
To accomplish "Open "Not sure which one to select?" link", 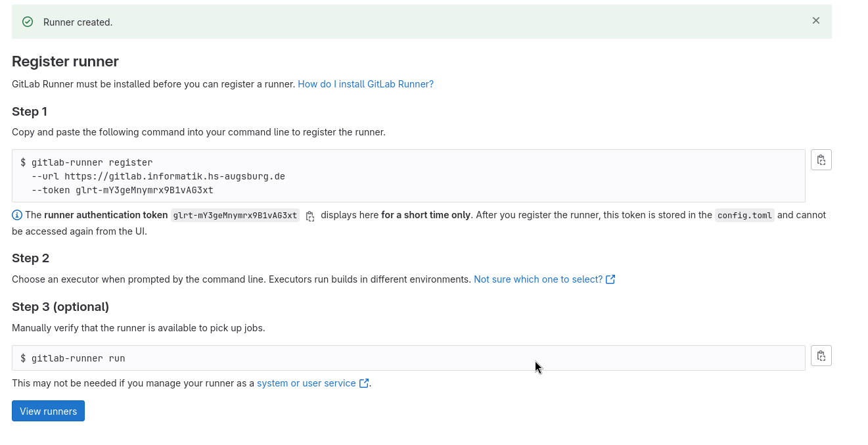I will pyautogui.click(x=544, y=279).
